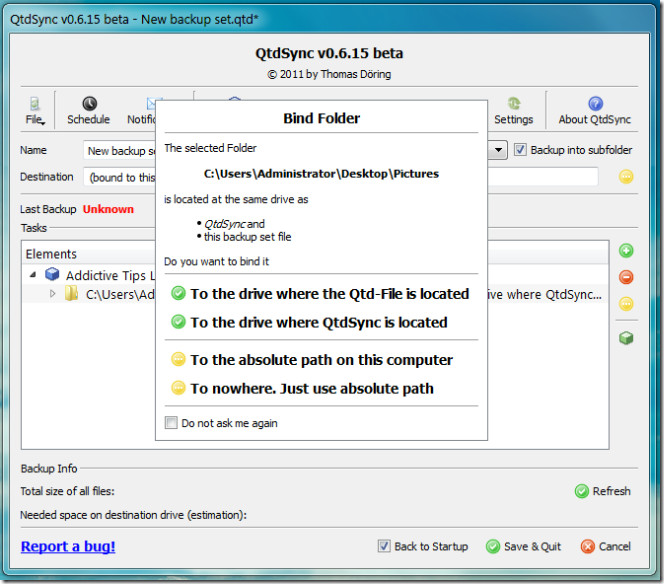The image size is (664, 584).
Task: Click Save & Quit
Action: 523,546
